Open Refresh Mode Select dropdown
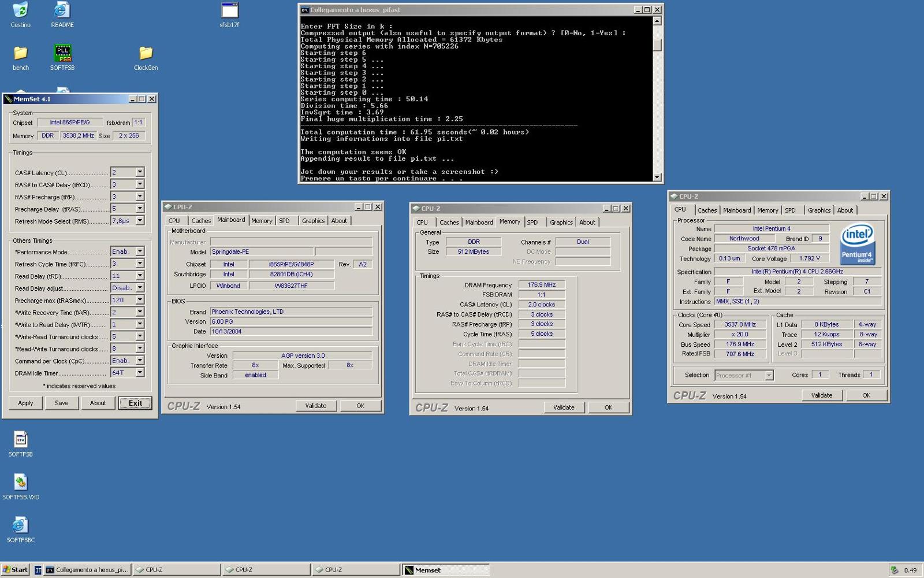The width and height of the screenshot is (924, 578). [x=140, y=221]
